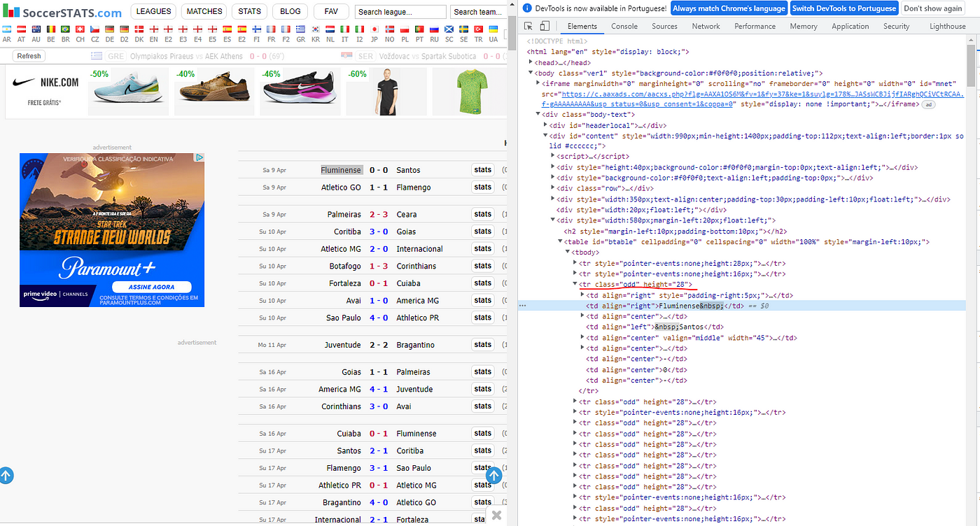Select the td containing Fluminense&nbsp;
980x526 pixels.
(664, 306)
